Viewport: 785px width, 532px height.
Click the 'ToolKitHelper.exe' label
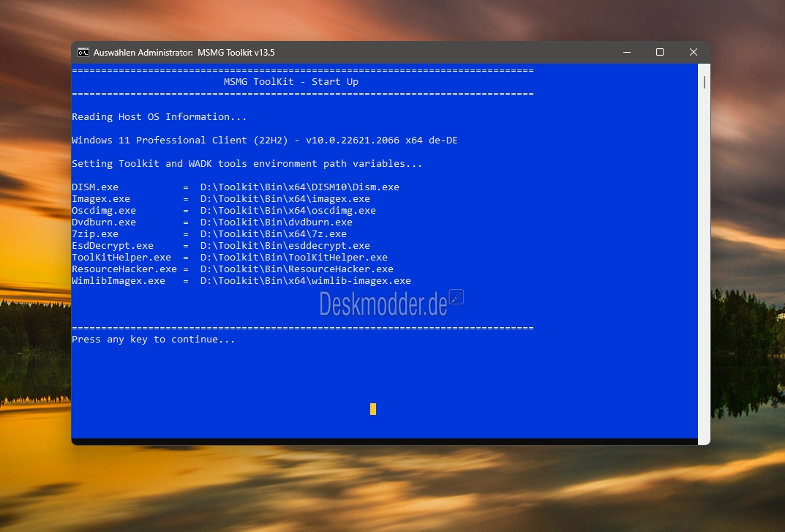point(121,258)
